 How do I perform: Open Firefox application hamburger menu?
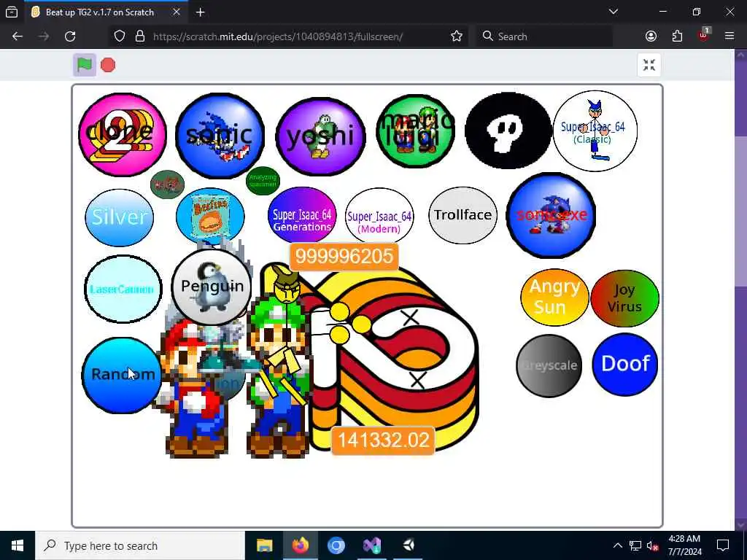(729, 36)
